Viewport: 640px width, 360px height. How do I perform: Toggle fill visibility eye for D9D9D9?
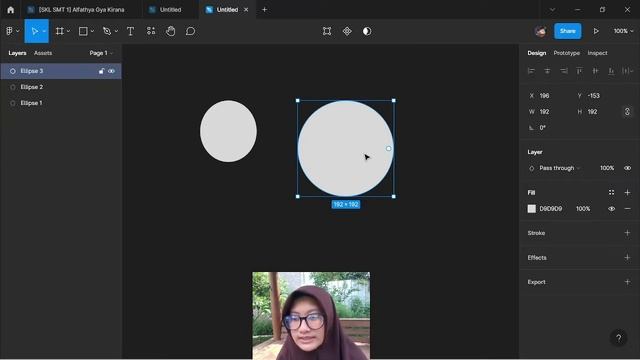pos(611,209)
